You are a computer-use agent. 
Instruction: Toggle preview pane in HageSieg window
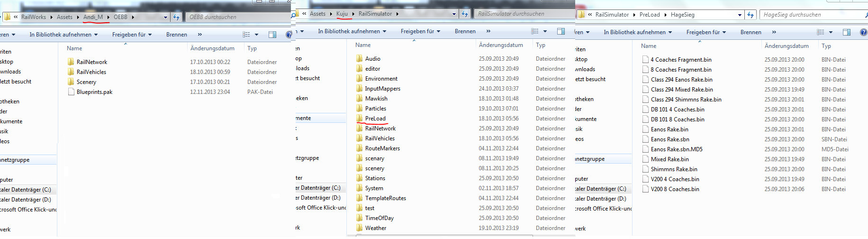tap(847, 32)
